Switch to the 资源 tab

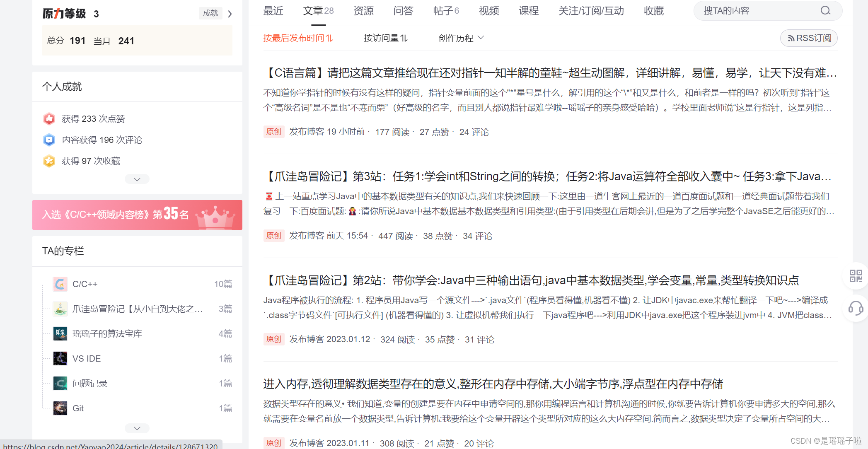pos(363,11)
